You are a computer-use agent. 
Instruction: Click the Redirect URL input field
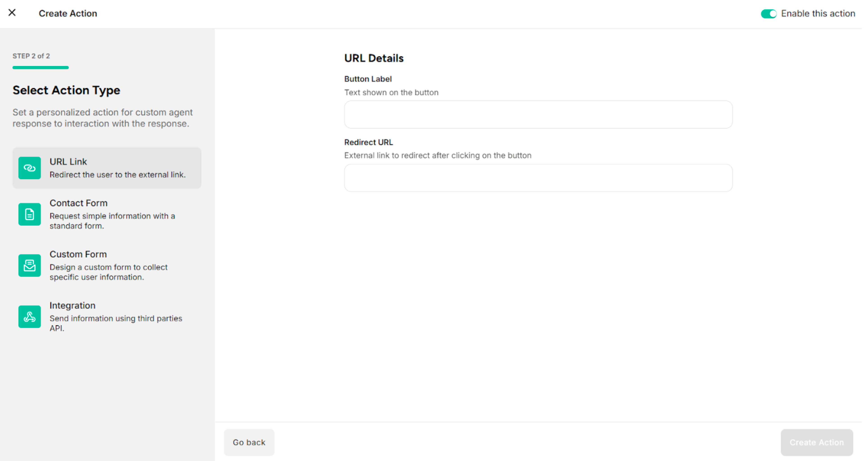pyautogui.click(x=538, y=177)
